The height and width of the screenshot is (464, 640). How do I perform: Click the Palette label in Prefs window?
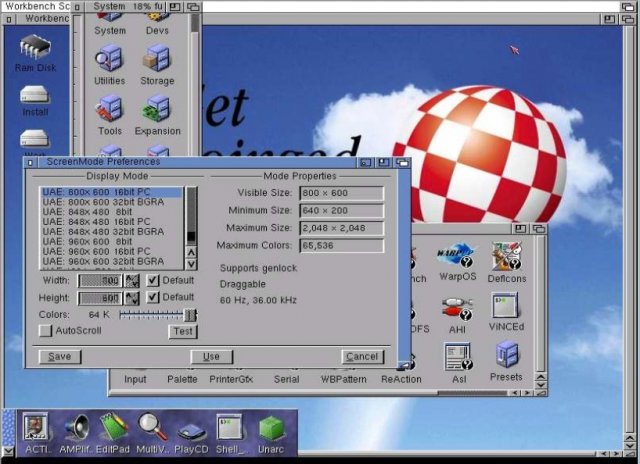(x=182, y=379)
